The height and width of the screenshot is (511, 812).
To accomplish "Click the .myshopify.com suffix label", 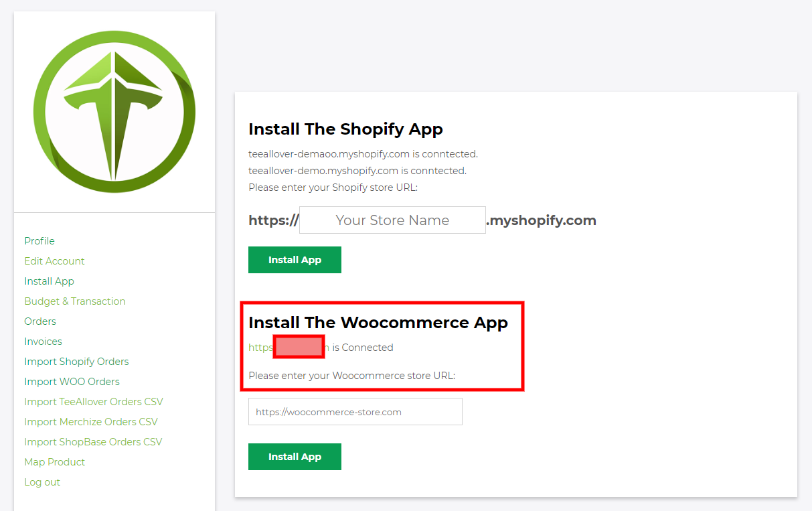I will 541,220.
